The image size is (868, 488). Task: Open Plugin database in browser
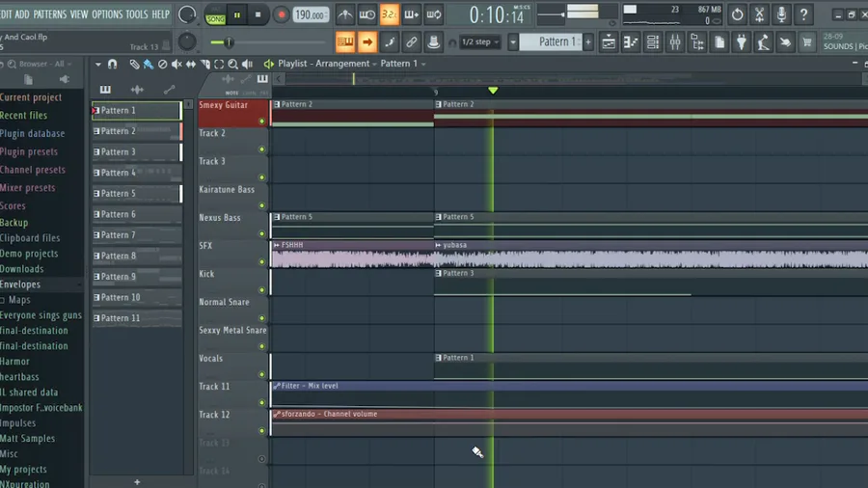click(x=33, y=133)
